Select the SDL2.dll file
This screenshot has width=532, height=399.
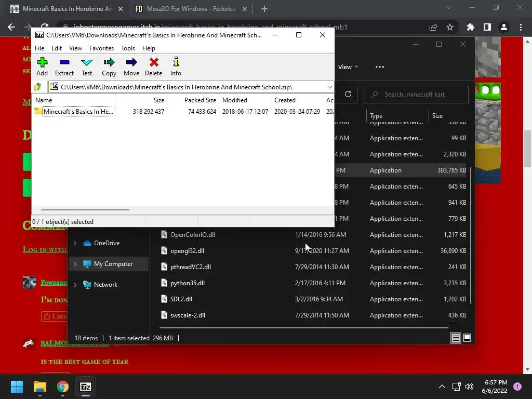[181, 299]
